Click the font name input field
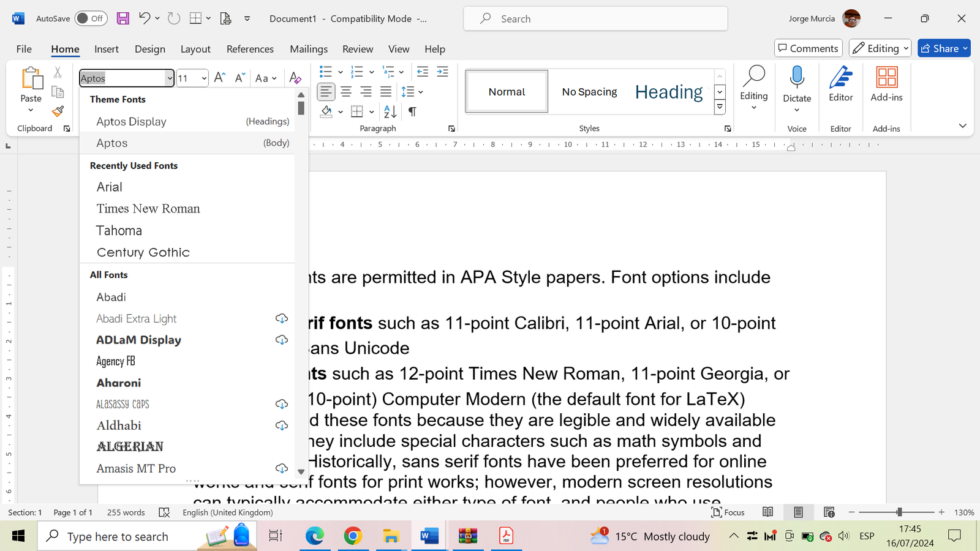Image resolution: width=980 pixels, height=551 pixels. click(x=123, y=78)
